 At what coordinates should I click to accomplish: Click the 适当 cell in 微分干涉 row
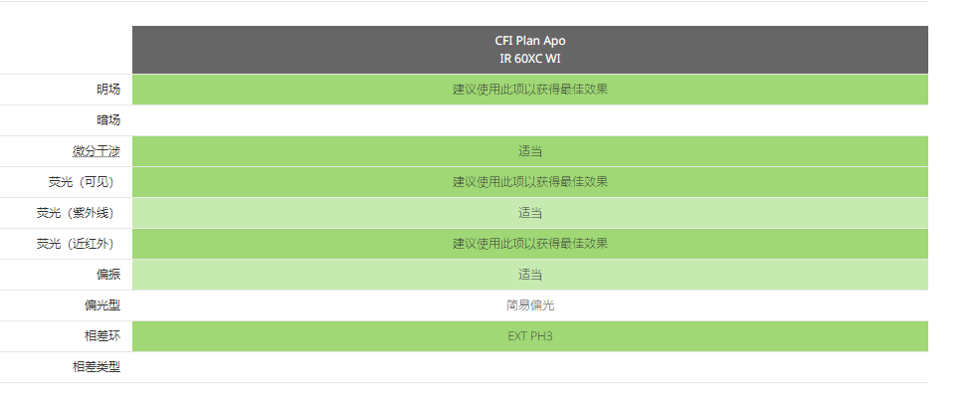click(529, 151)
